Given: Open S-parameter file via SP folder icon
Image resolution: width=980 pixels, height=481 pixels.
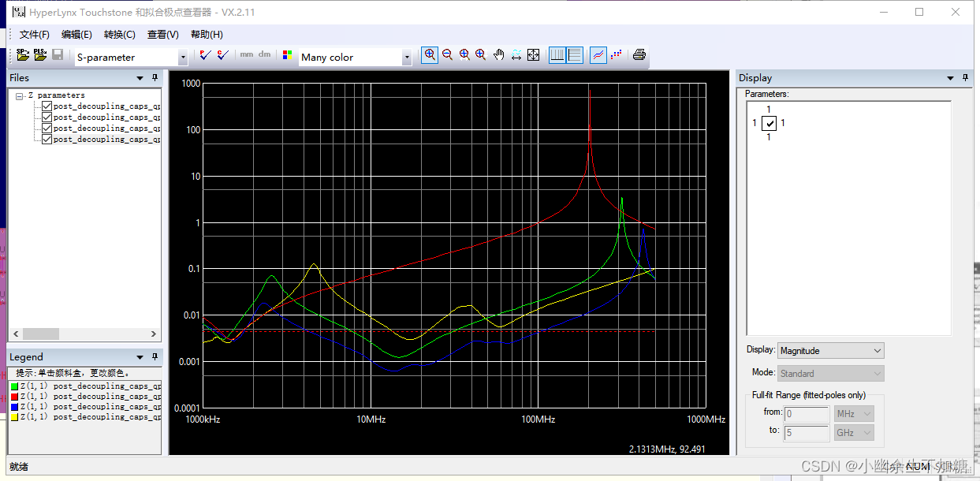Looking at the screenshot, I should [x=23, y=55].
